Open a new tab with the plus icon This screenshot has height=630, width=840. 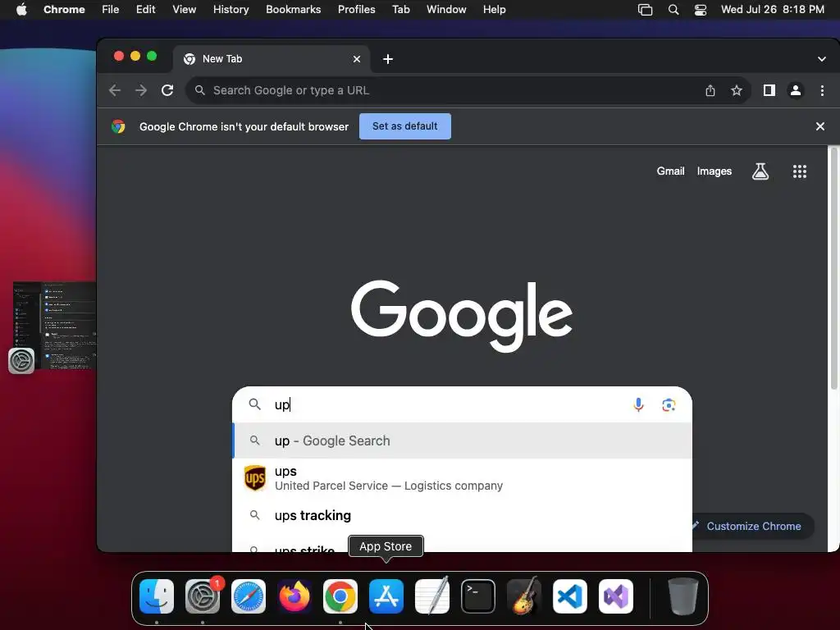click(388, 59)
